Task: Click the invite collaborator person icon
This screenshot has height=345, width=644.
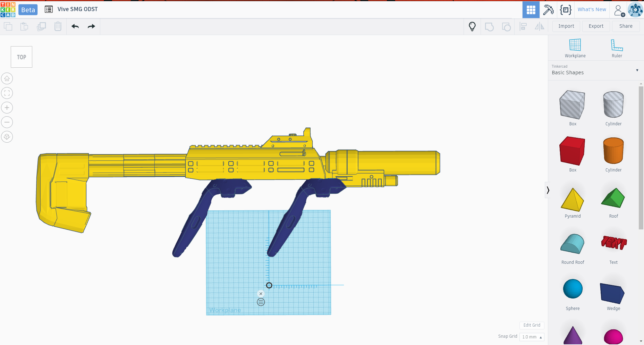Action: [x=619, y=10]
